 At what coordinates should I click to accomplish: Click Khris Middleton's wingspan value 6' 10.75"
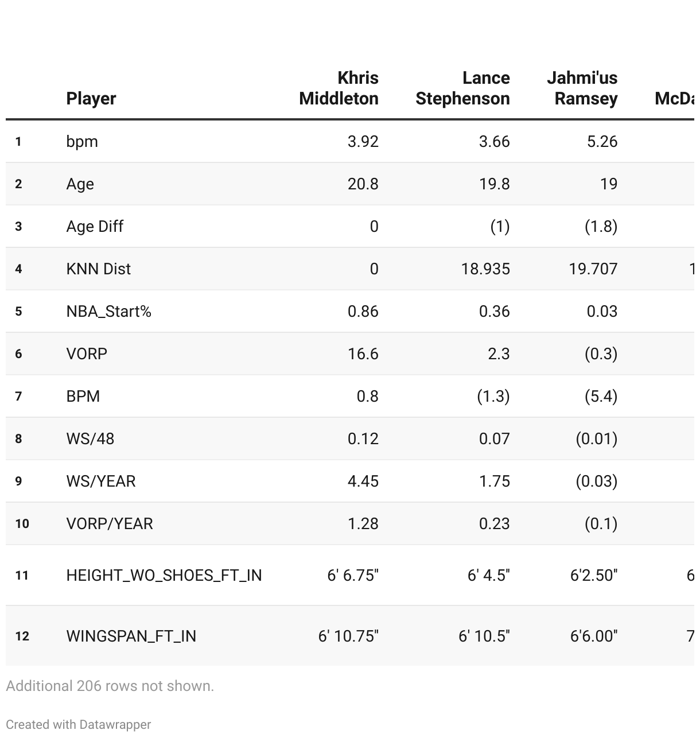[348, 636]
